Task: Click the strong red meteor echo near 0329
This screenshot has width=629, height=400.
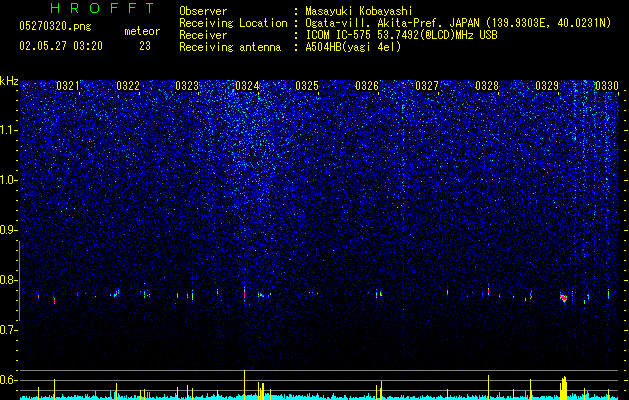Action: [x=564, y=298]
